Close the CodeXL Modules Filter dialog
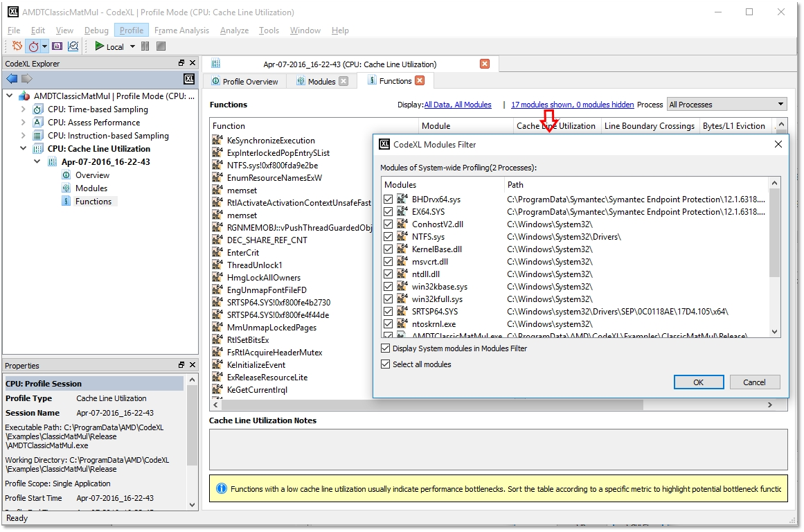 coord(778,144)
